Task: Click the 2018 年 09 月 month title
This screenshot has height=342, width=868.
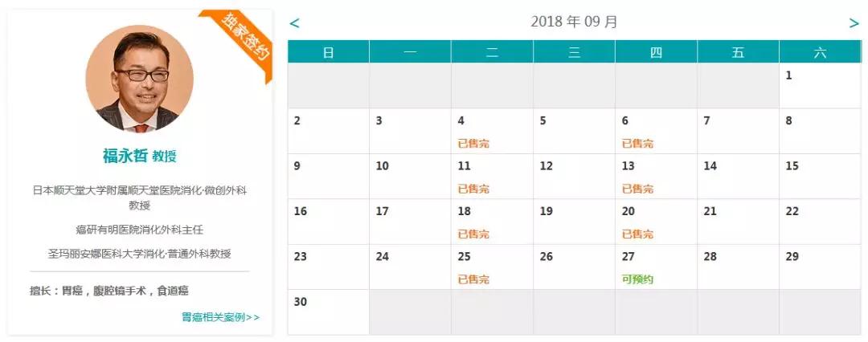Action: point(574,22)
